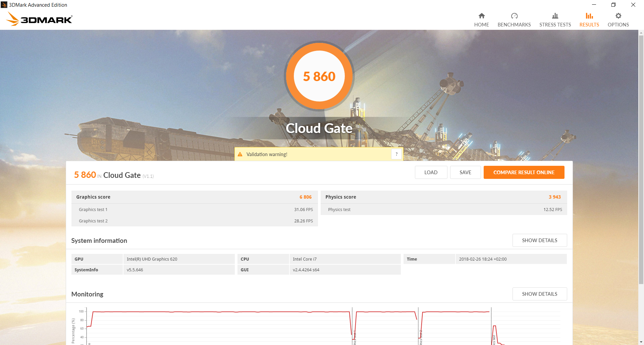Click the Graphics score row
Image resolution: width=644 pixels, height=345 pixels.
[x=195, y=197]
